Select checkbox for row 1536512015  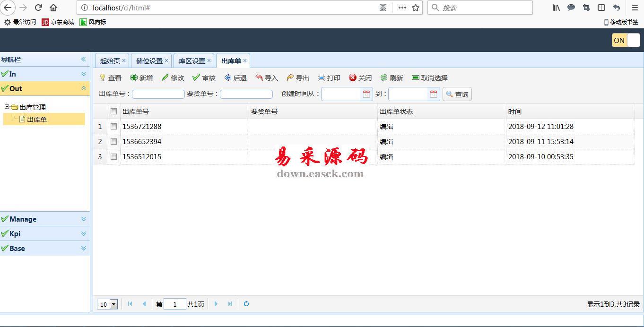tap(113, 157)
